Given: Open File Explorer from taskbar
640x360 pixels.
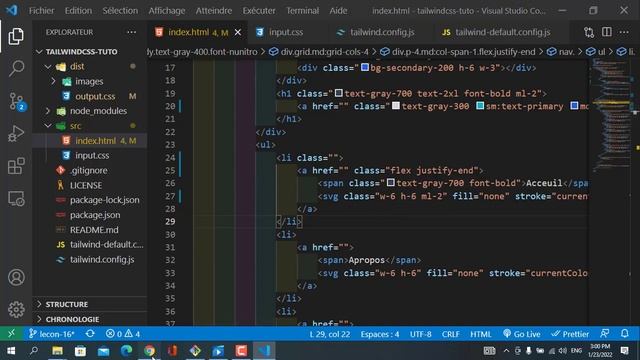Looking at the screenshot, I should point(57,351).
